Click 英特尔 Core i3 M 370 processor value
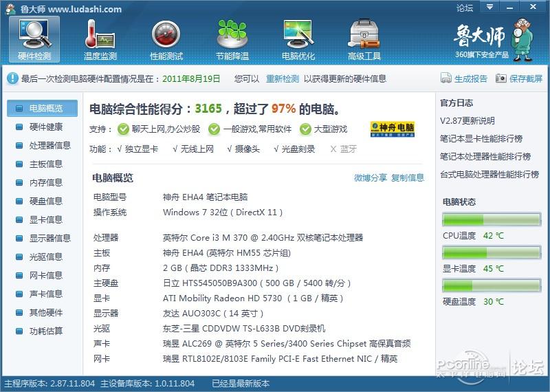The height and width of the screenshot is (392, 550). 263,237
